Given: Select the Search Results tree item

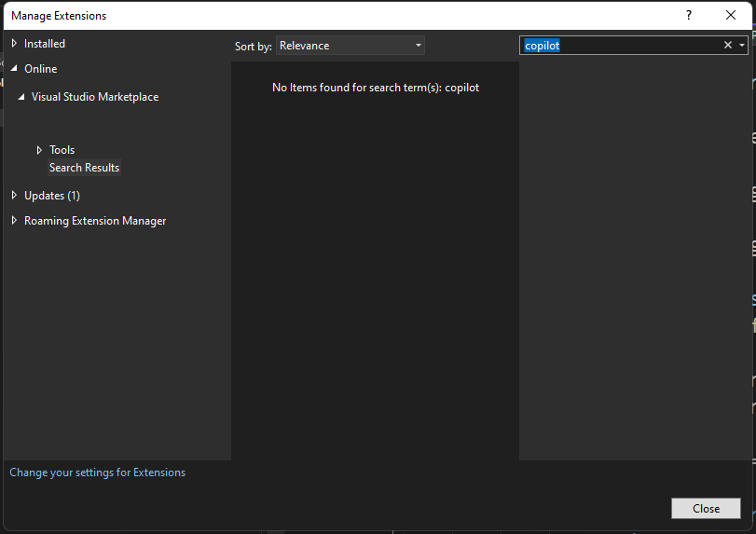Looking at the screenshot, I should point(85,168).
